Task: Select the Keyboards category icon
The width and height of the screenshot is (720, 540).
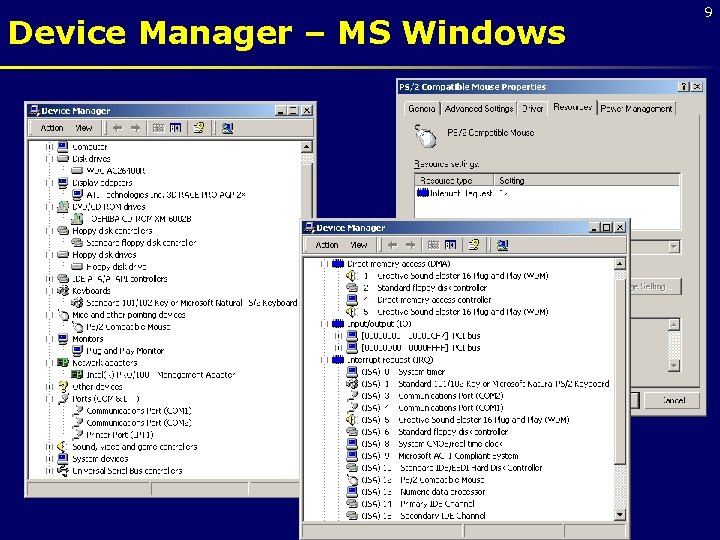Action: pos(63,291)
